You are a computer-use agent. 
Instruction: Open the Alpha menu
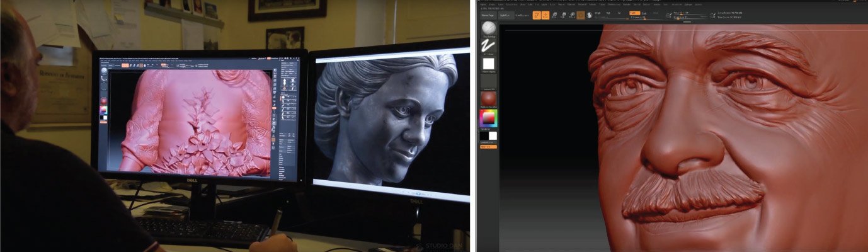coord(483,4)
